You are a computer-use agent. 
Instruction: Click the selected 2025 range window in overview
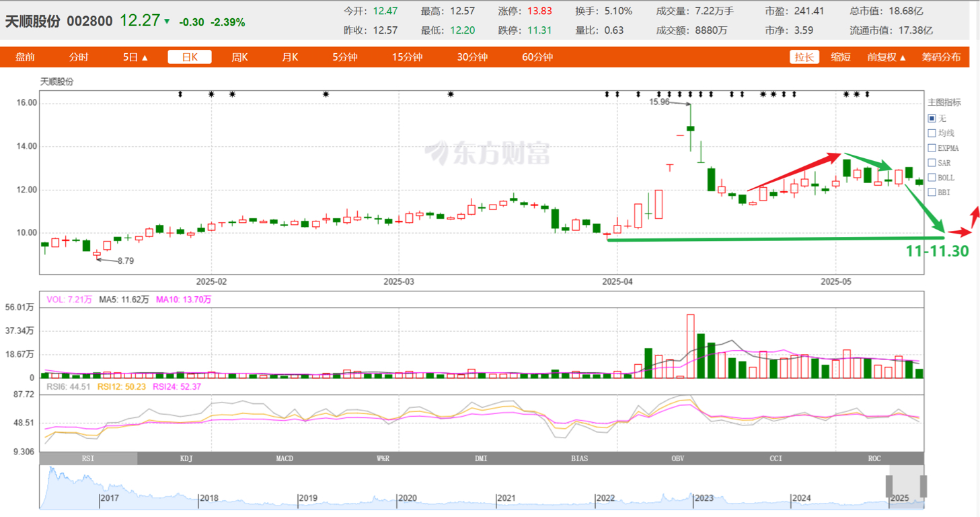[x=906, y=486]
